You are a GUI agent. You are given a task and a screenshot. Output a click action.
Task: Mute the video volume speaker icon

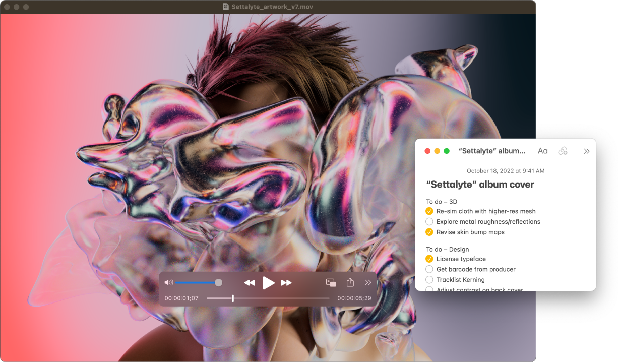[x=168, y=282]
